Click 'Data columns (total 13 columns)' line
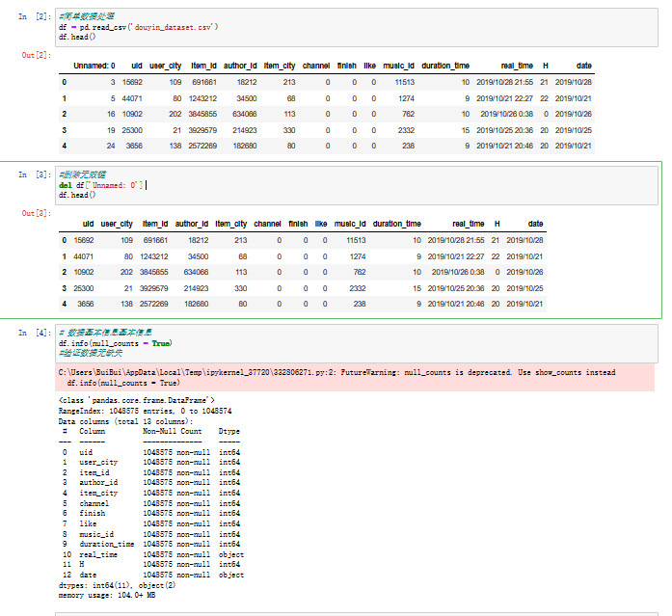 126,421
